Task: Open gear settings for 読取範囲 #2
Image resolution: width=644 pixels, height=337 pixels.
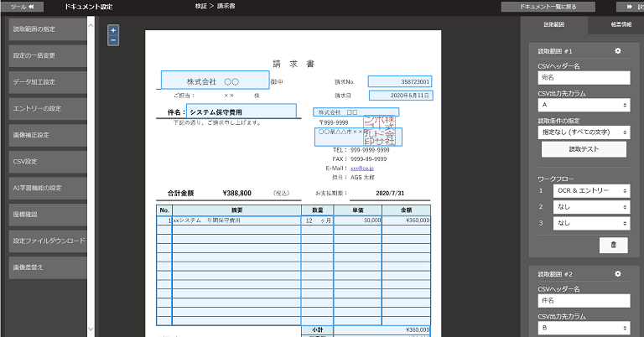Action: 618,274
